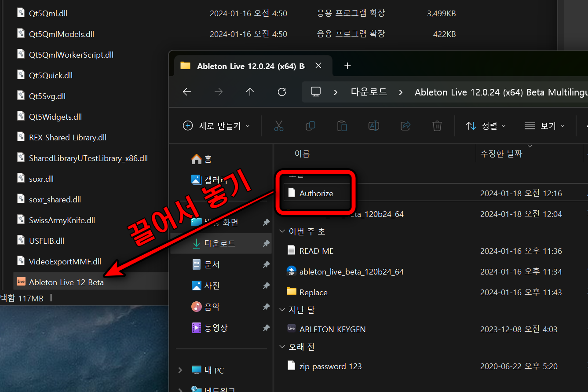This screenshot has width=588, height=392.
Task: Click the Copy icon in toolbar
Action: (310, 126)
